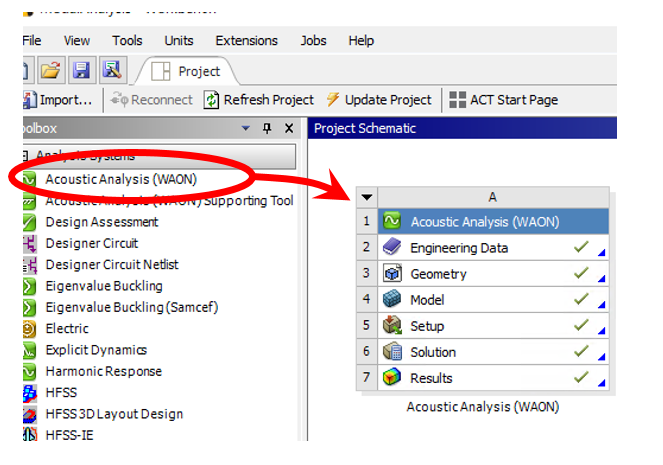Click the Engineering Data book icon
The height and width of the screenshot is (465, 663).
click(x=392, y=247)
